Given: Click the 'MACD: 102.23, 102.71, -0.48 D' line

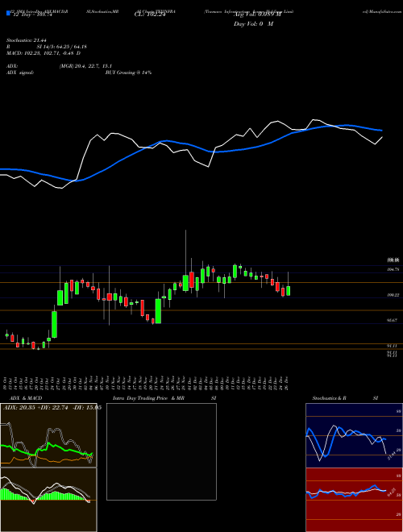Looking at the screenshot, I should pyautogui.click(x=44, y=53).
